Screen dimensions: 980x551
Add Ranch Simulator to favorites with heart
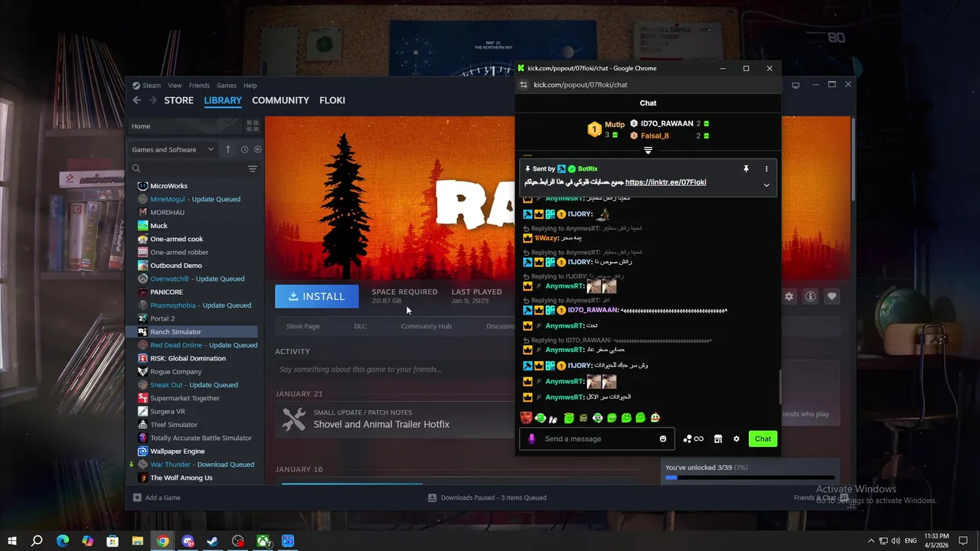pyautogui.click(x=831, y=296)
